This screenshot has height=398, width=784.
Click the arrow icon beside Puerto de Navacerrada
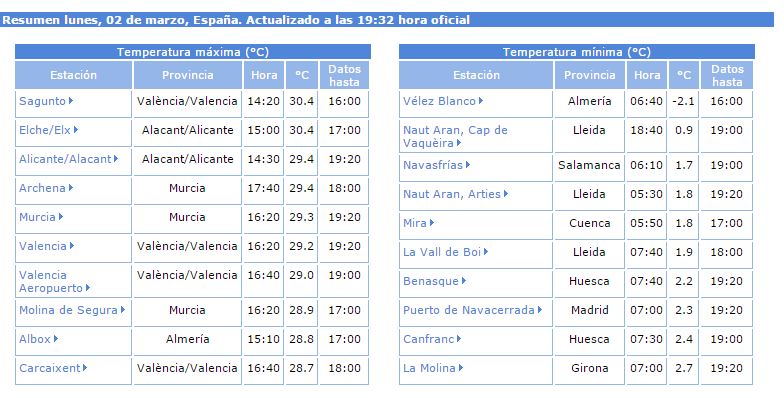point(540,310)
